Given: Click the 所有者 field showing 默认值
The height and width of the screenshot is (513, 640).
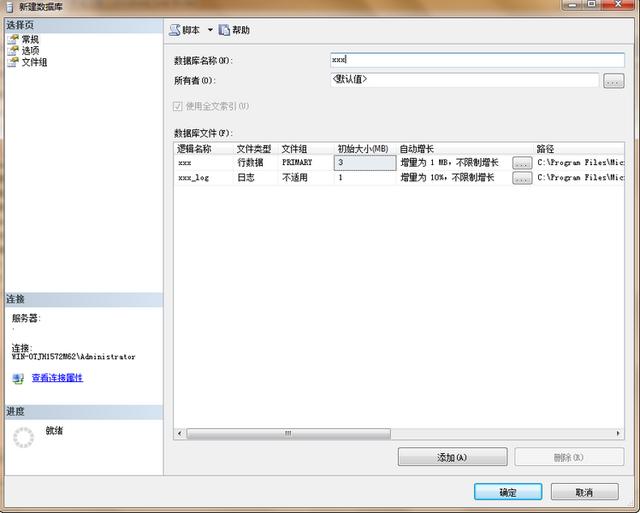Looking at the screenshot, I should tap(464, 80).
